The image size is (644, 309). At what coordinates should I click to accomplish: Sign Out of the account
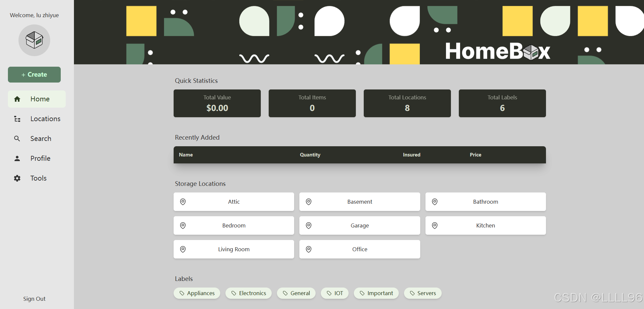[x=34, y=299]
